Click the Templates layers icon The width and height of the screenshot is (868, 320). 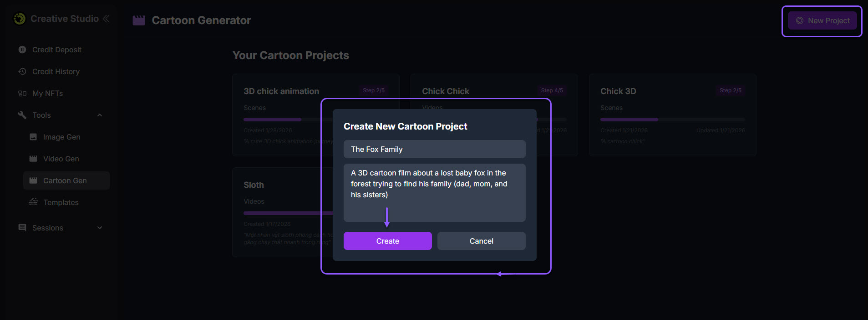point(33,202)
